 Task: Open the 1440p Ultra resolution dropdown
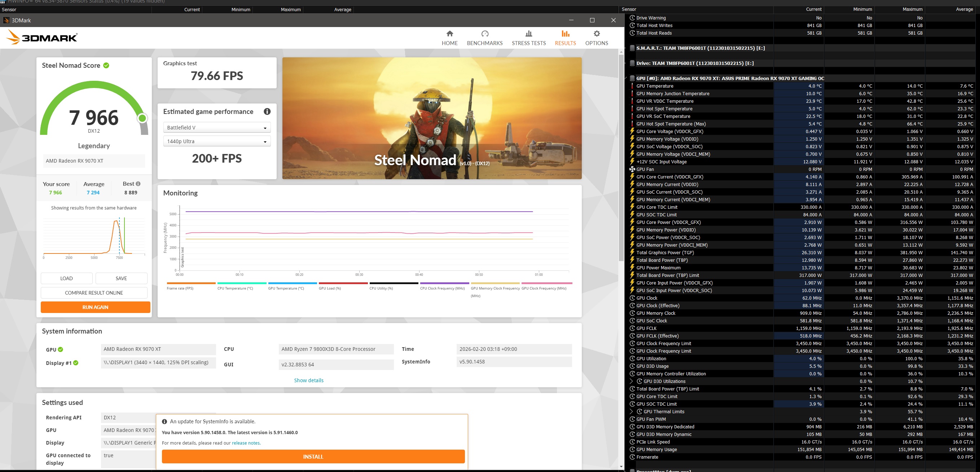click(216, 141)
